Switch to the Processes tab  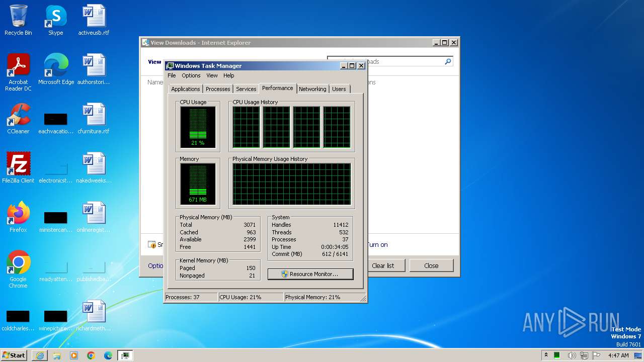click(x=218, y=89)
